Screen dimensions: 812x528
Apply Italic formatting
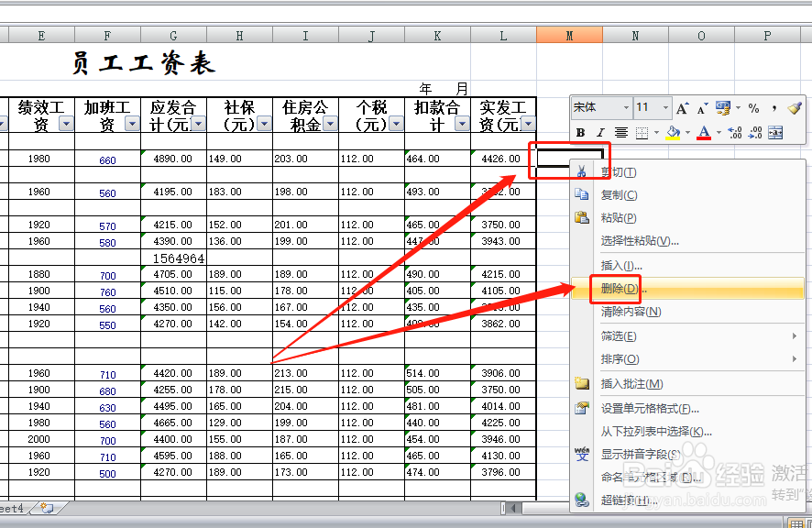coord(599,131)
